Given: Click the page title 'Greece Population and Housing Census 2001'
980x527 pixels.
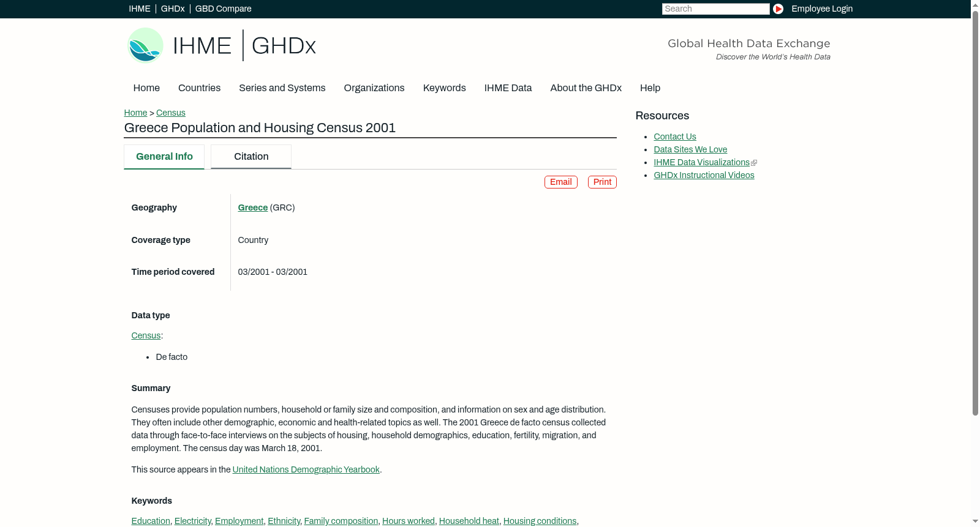Looking at the screenshot, I should [x=260, y=128].
